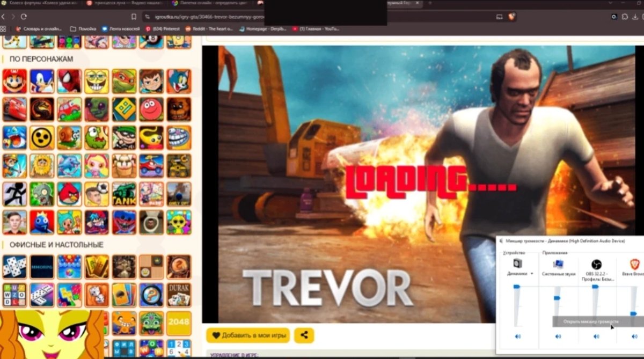644x359 pixels.
Task: Mute System Sounds in the volume mixer
Action: coord(558,336)
